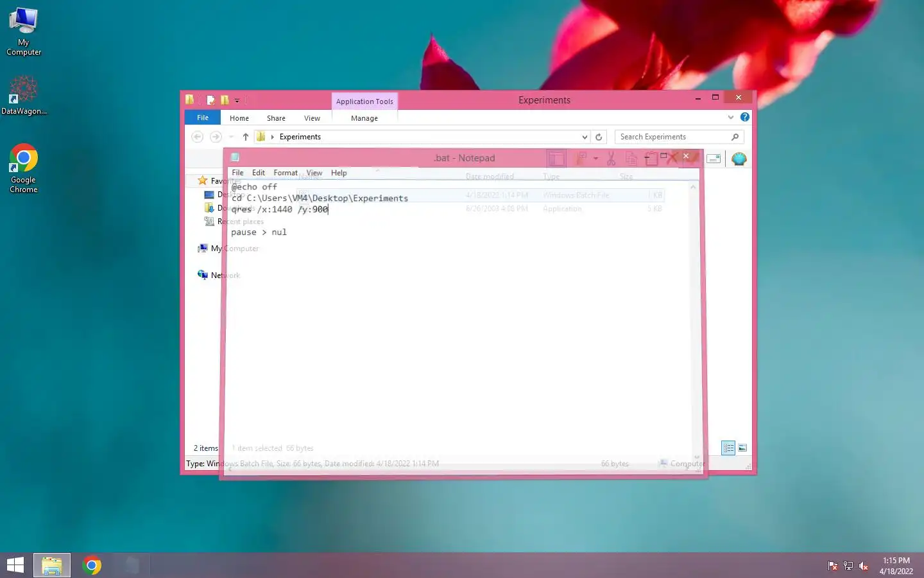Open the File tab in the Experiments window

point(203,118)
